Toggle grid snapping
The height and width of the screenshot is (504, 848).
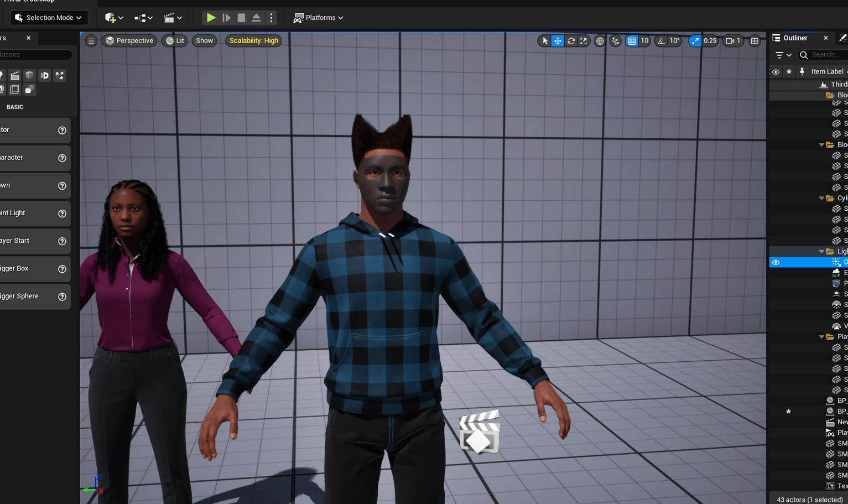coord(632,41)
